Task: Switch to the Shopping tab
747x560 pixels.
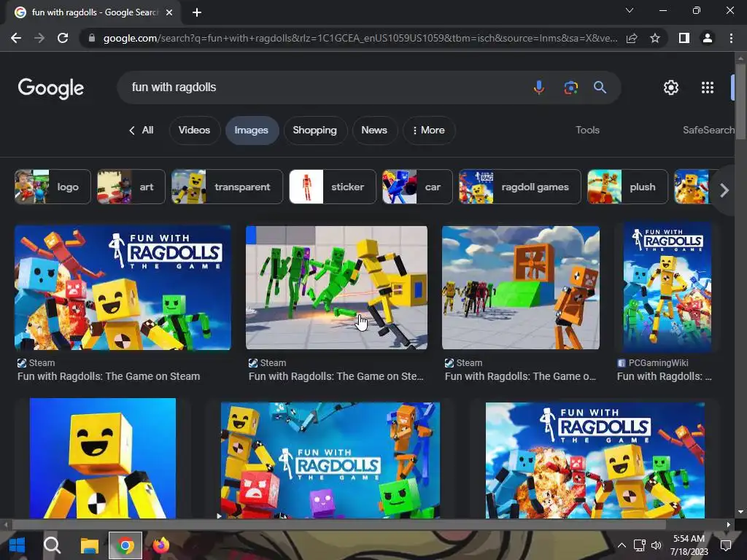Action: point(315,130)
